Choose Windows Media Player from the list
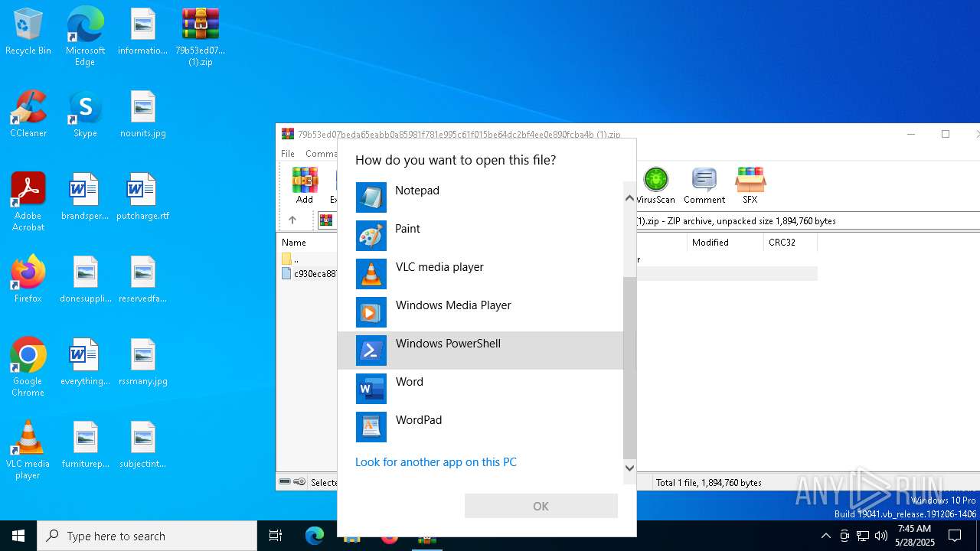This screenshot has width=980, height=551. click(x=480, y=312)
